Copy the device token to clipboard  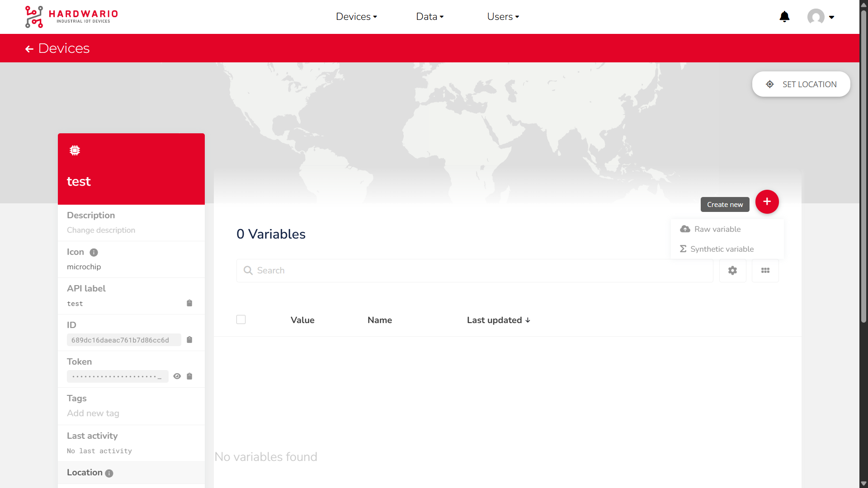[189, 376]
